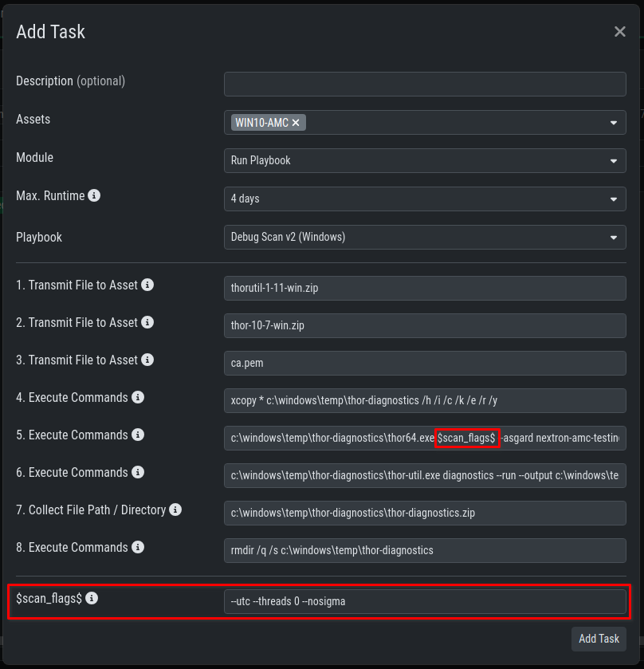Open the Assets dropdown

click(x=613, y=123)
